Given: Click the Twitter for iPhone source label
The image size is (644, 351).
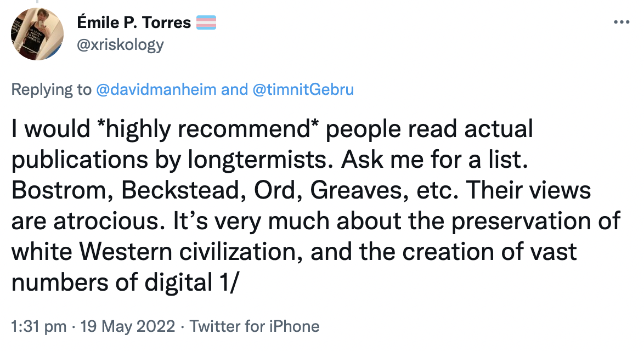Looking at the screenshot, I should pyautogui.click(x=254, y=327).
